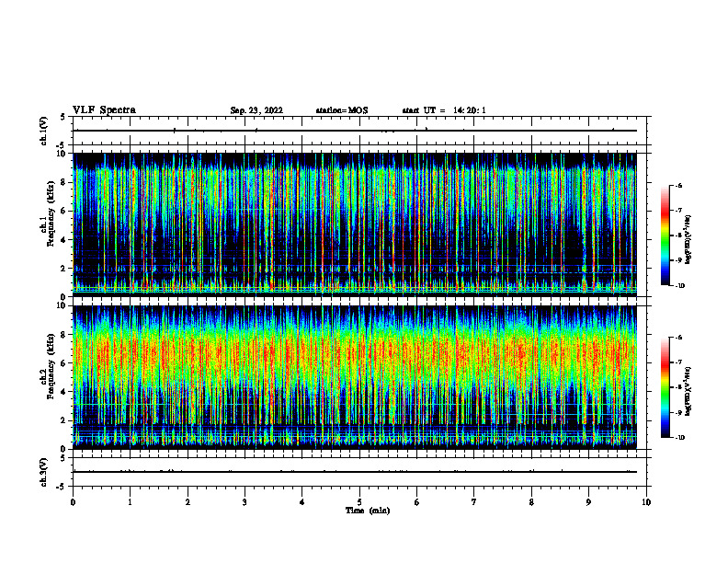This screenshot has width=728, height=563.
Task: Click the "ch.1(V)" waveform axis label
Action: pyautogui.click(x=44, y=131)
